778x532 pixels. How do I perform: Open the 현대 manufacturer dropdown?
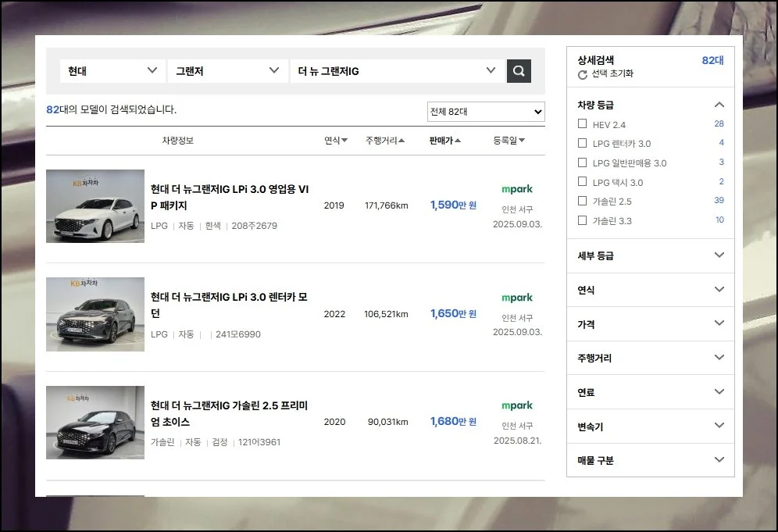(x=111, y=70)
